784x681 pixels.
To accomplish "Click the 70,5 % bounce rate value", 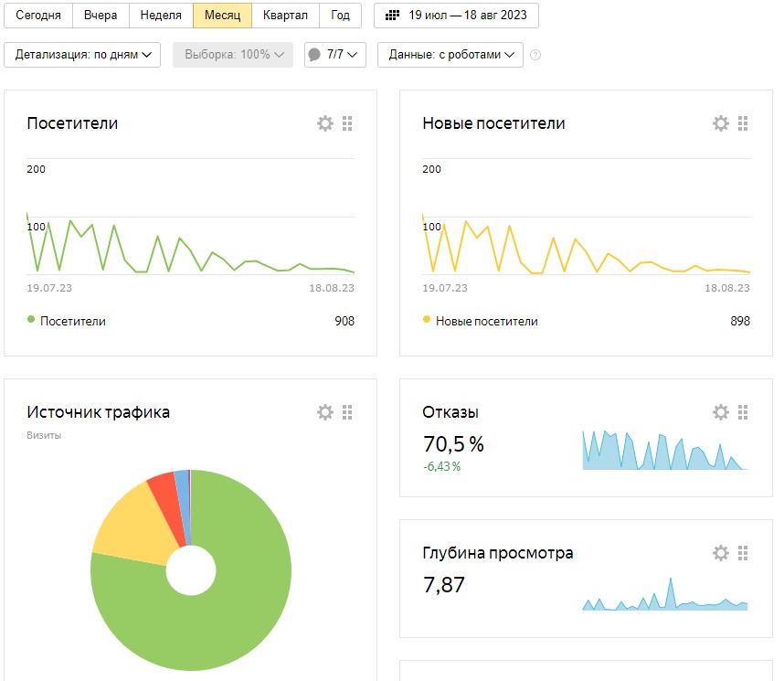I will pyautogui.click(x=453, y=444).
